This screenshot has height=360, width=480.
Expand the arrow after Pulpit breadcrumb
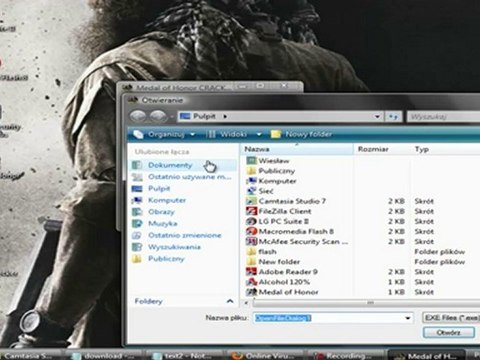tap(225, 117)
